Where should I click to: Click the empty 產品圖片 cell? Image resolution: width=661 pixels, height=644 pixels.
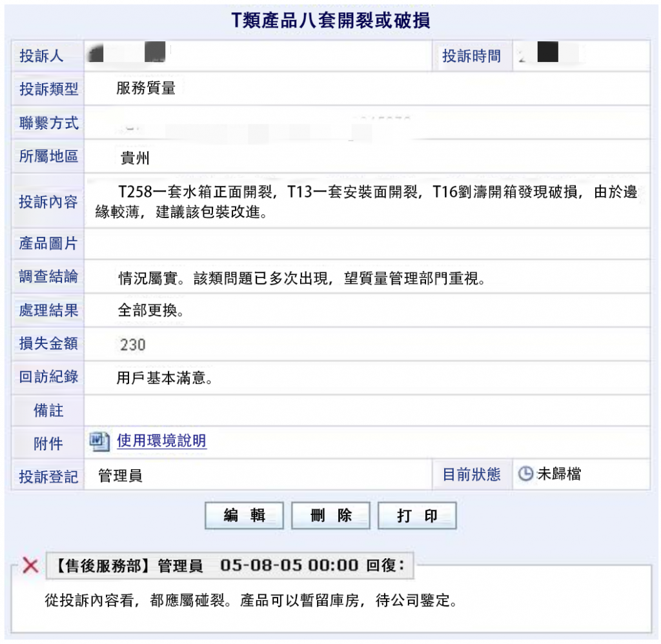tap(366, 243)
